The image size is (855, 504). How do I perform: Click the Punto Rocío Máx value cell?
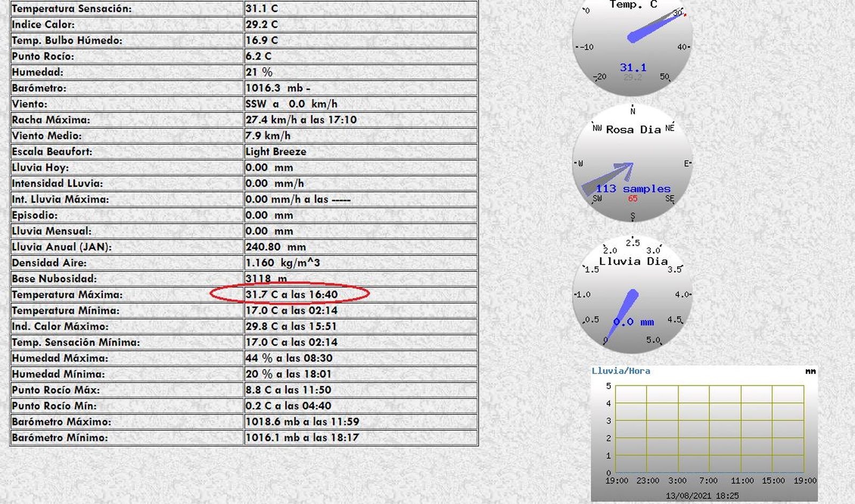[361, 390]
